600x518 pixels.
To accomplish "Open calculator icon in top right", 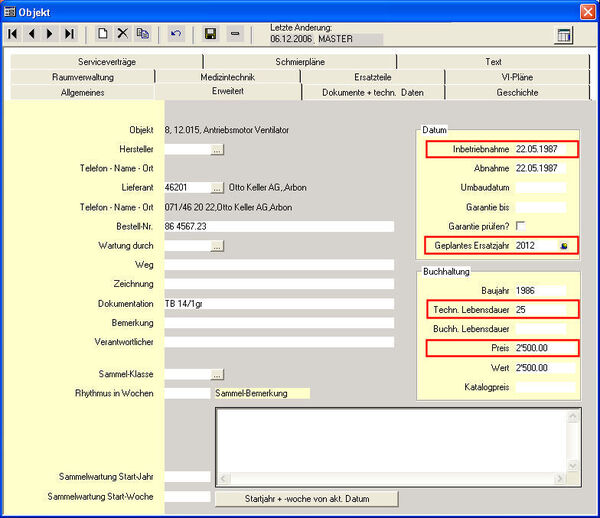I will [564, 35].
